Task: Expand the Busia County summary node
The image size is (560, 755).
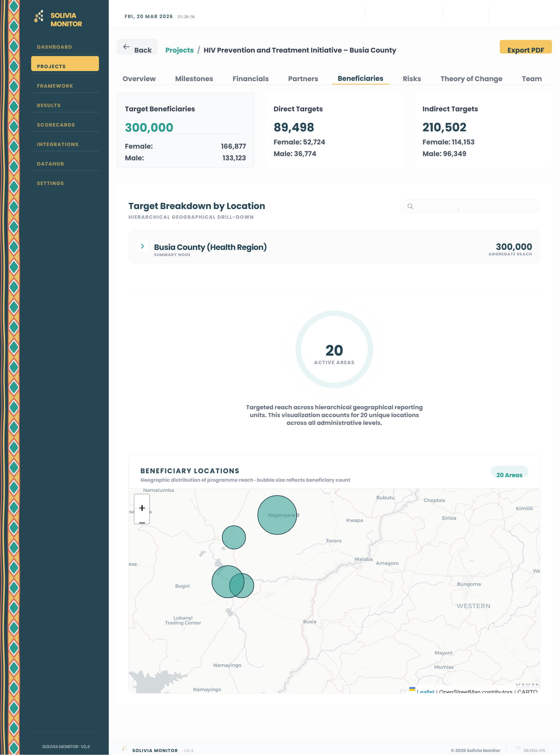Action: tap(142, 246)
